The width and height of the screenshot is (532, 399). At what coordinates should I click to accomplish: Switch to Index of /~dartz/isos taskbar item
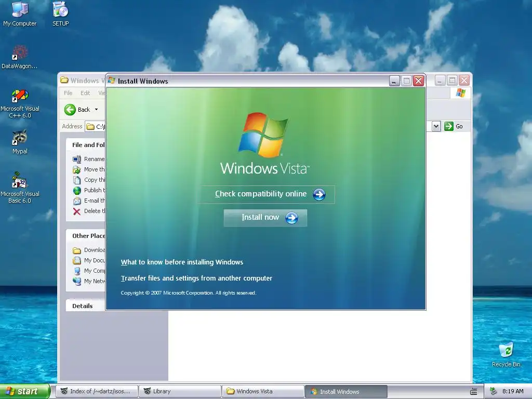[x=97, y=392]
